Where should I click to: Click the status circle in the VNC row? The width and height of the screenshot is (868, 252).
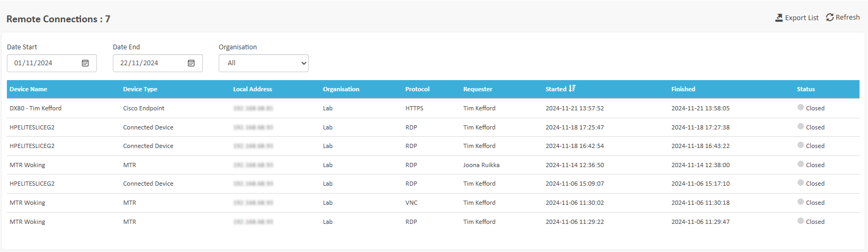[801, 202]
